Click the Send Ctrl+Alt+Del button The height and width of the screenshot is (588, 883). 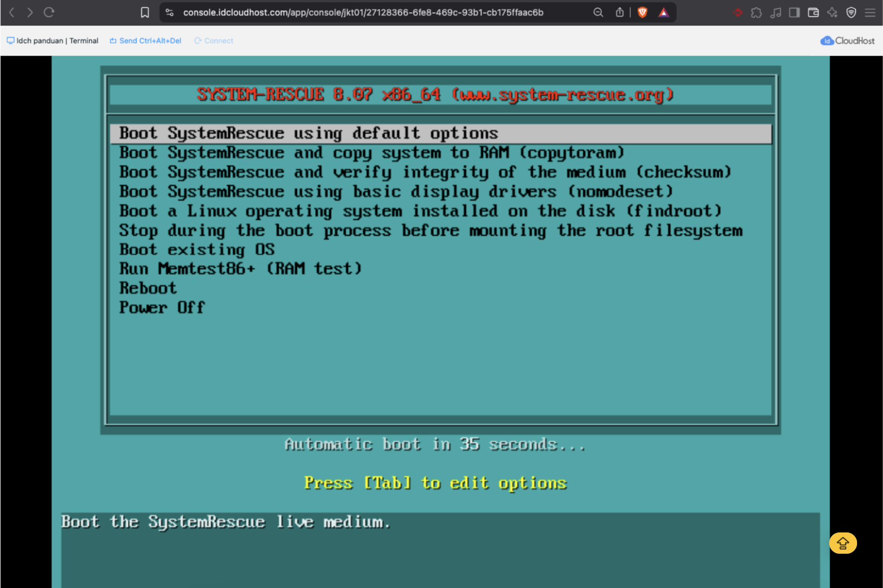click(x=145, y=41)
